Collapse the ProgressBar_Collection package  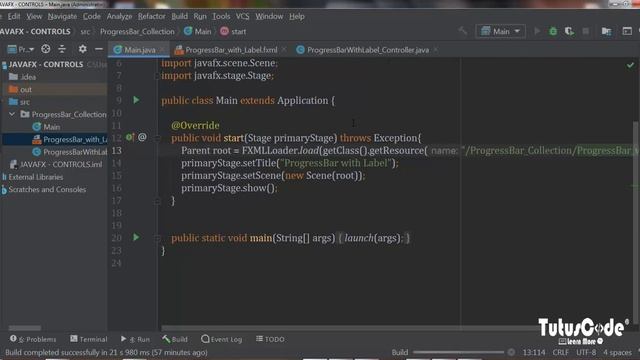coord(12,114)
